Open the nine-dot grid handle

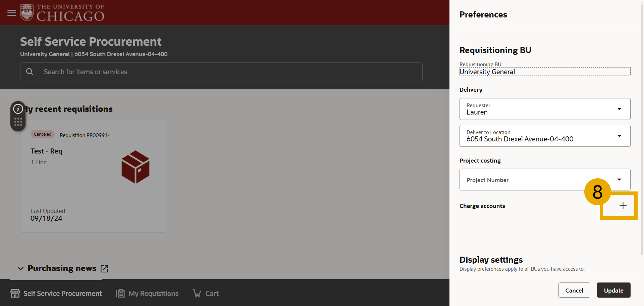pyautogui.click(x=18, y=122)
